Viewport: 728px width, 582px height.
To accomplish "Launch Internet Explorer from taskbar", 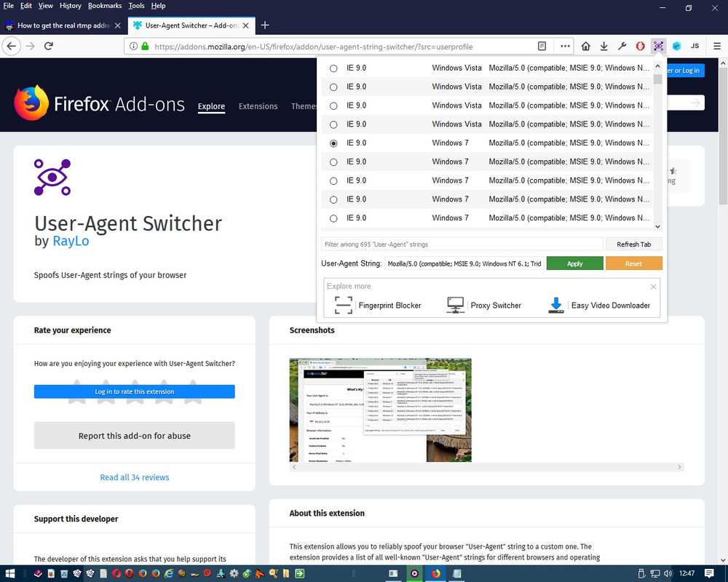I will tap(169, 574).
